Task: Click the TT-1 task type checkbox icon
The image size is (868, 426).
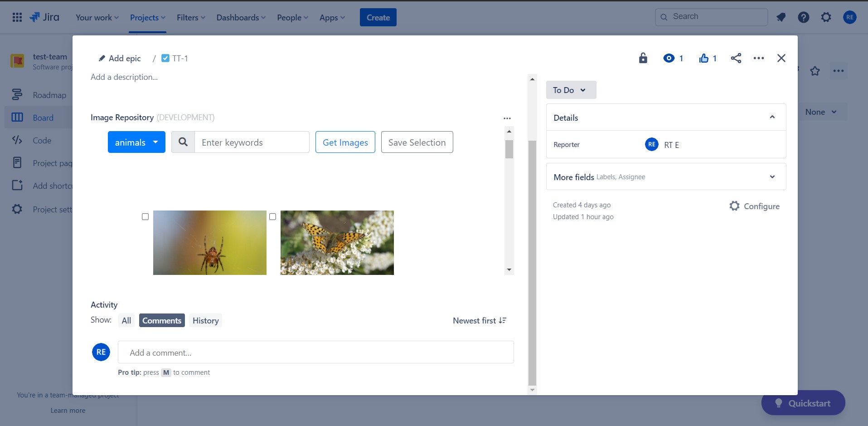Action: click(x=165, y=58)
